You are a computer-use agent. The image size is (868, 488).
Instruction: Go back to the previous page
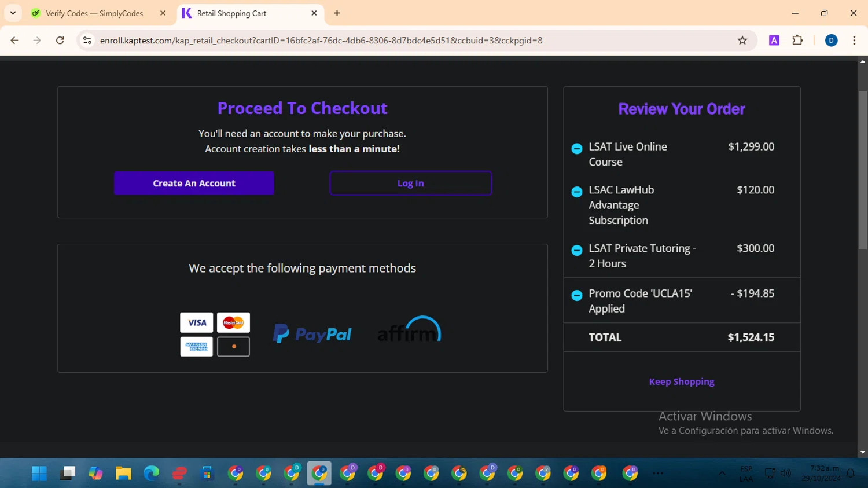tap(14, 41)
